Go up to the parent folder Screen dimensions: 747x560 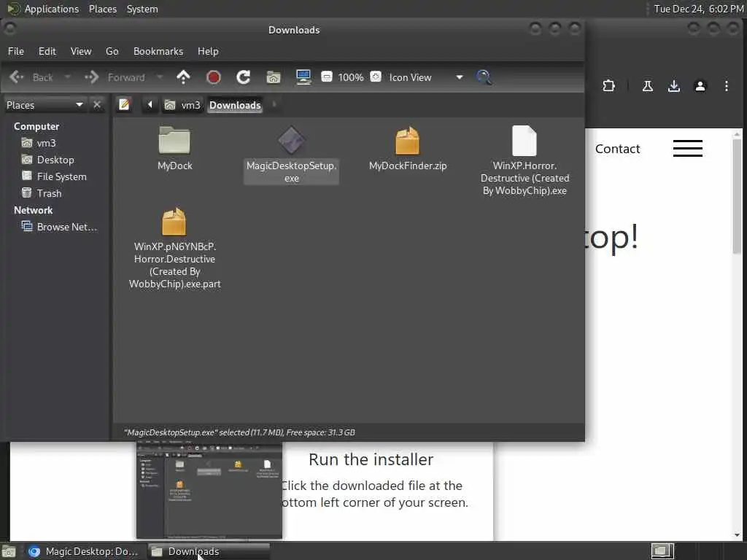tap(183, 77)
